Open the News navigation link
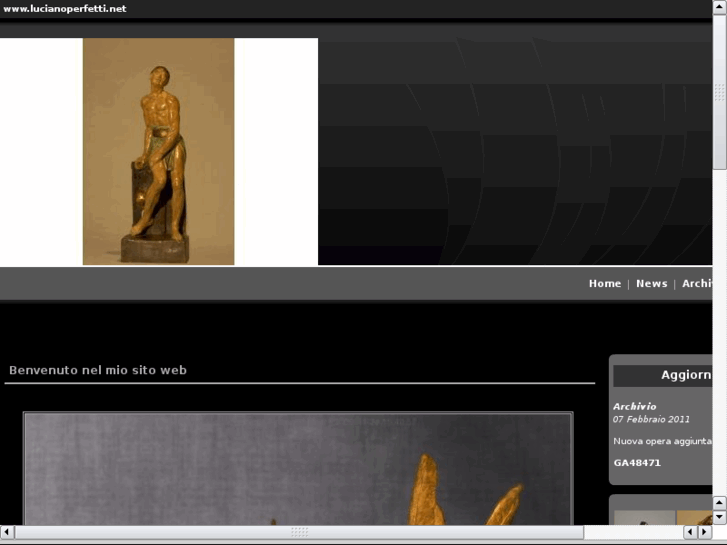Viewport: 727px width, 545px height. [x=651, y=283]
